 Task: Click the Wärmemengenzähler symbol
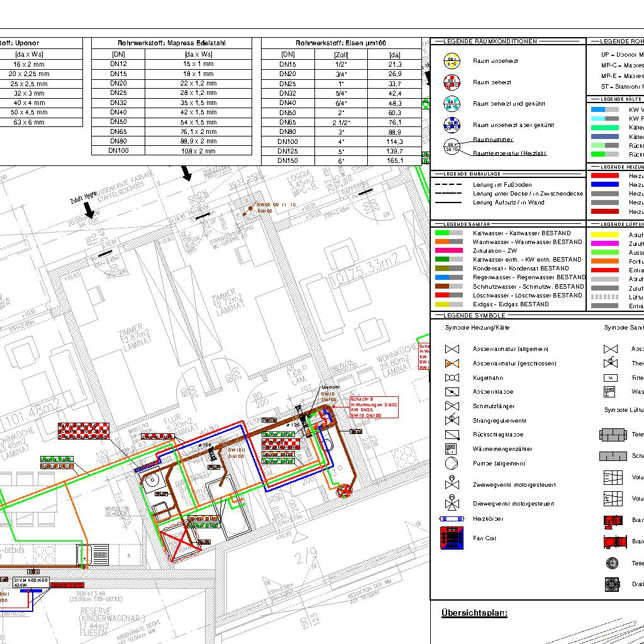point(450,449)
